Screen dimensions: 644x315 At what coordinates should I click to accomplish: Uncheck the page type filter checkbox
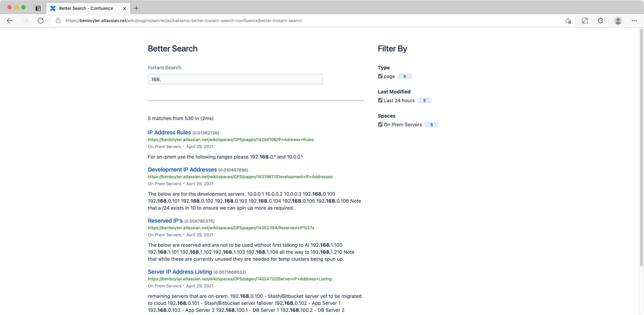click(x=380, y=76)
